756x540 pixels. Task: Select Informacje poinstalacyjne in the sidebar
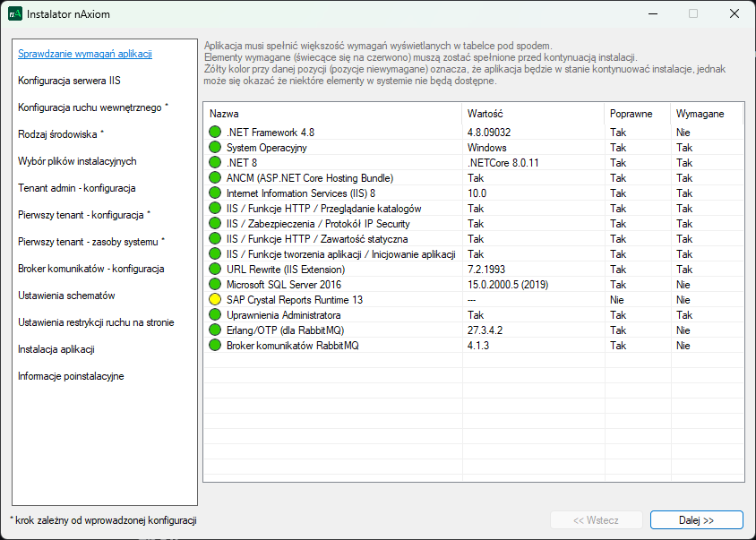(x=71, y=376)
